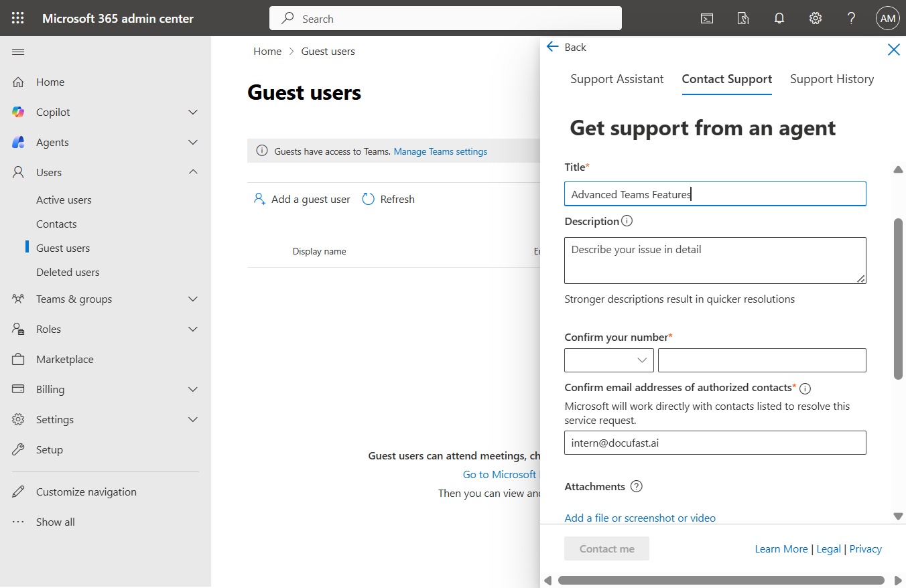This screenshot has width=906, height=588.
Task: Click the Copilot icon in the sidebar
Action: click(18, 112)
